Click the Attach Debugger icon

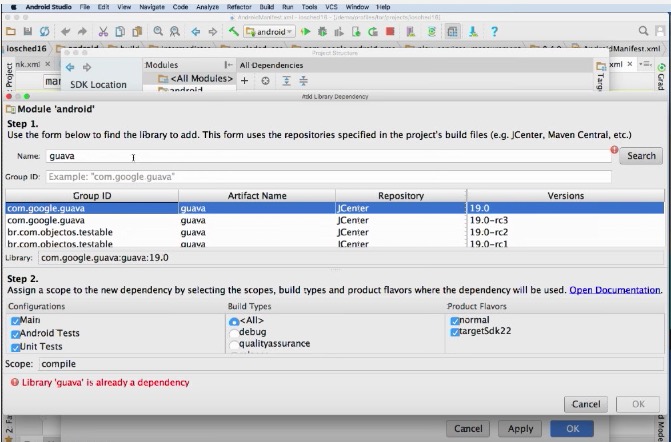pyautogui.click(x=356, y=32)
